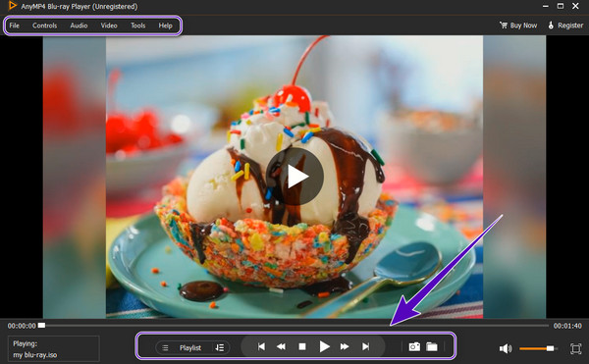Mute the audio via speaker icon

click(506, 348)
